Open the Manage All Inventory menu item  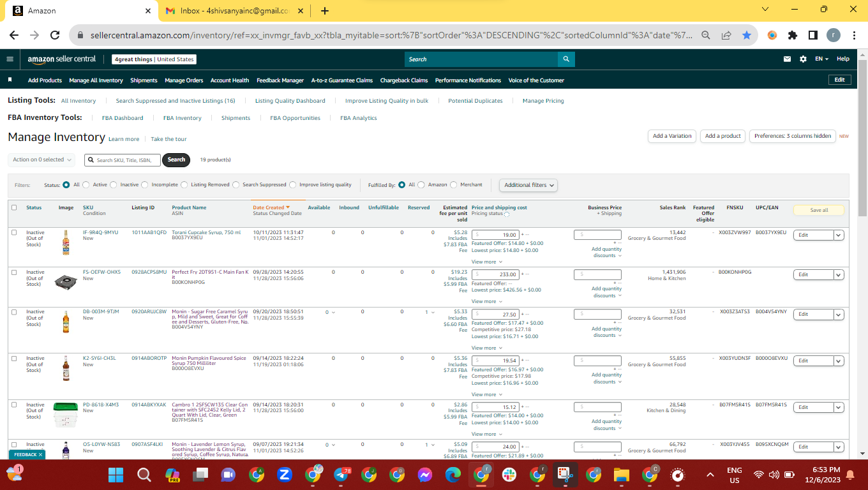96,80
